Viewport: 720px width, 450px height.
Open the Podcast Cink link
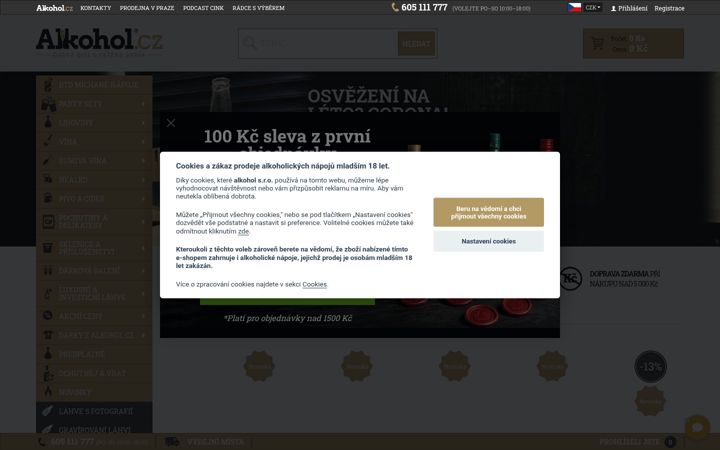pyautogui.click(x=203, y=8)
